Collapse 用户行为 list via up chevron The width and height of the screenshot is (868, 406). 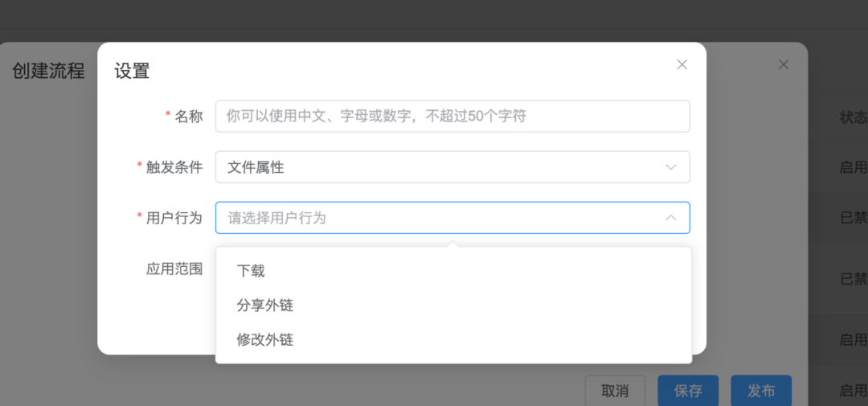(x=671, y=218)
